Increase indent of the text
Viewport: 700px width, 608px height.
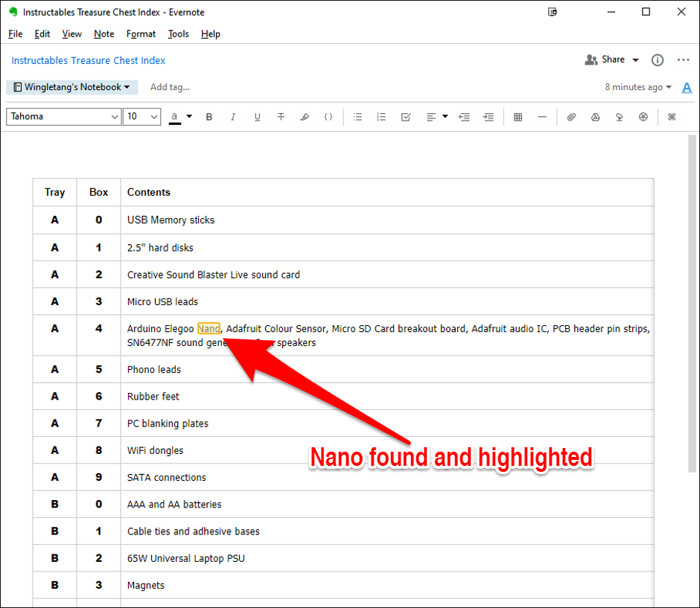(x=488, y=117)
